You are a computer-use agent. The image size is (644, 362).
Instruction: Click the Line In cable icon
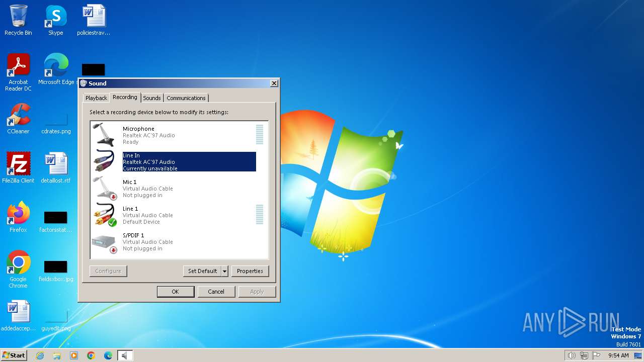coord(105,161)
